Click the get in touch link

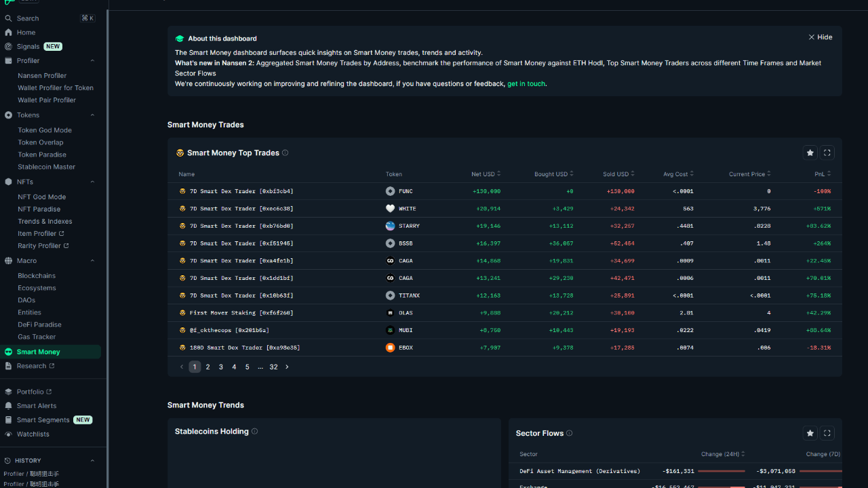(x=526, y=84)
